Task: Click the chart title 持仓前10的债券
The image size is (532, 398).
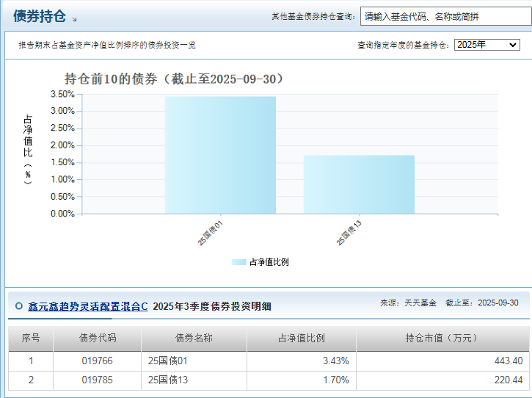Action: click(x=174, y=79)
